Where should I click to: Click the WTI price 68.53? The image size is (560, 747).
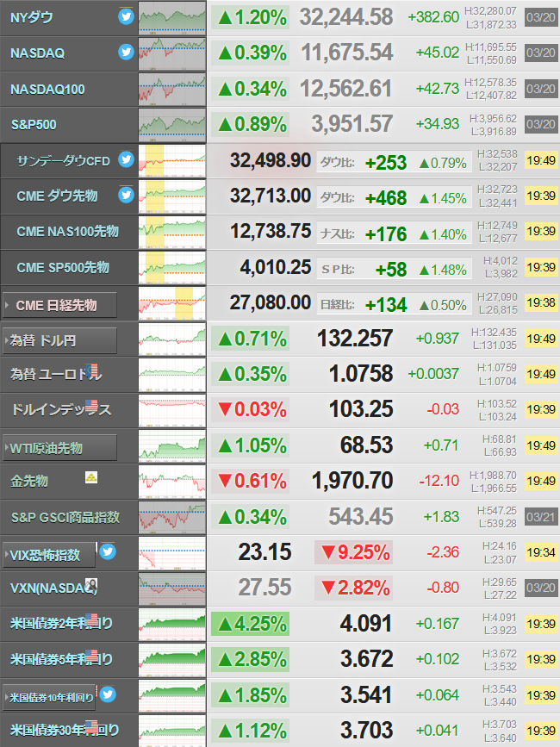367,445
